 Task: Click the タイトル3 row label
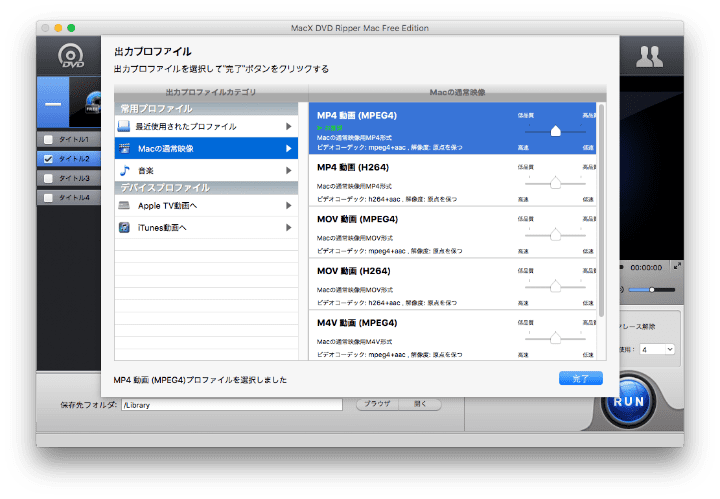click(x=74, y=178)
